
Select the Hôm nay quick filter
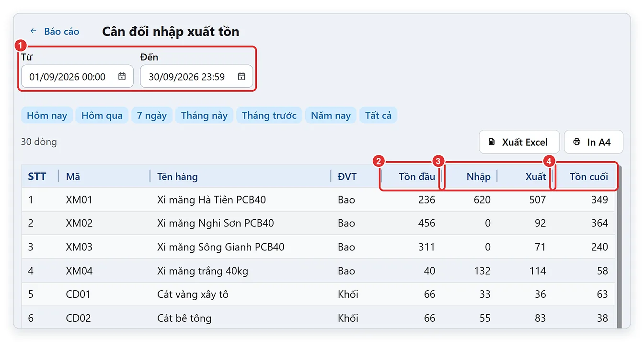[47, 115]
